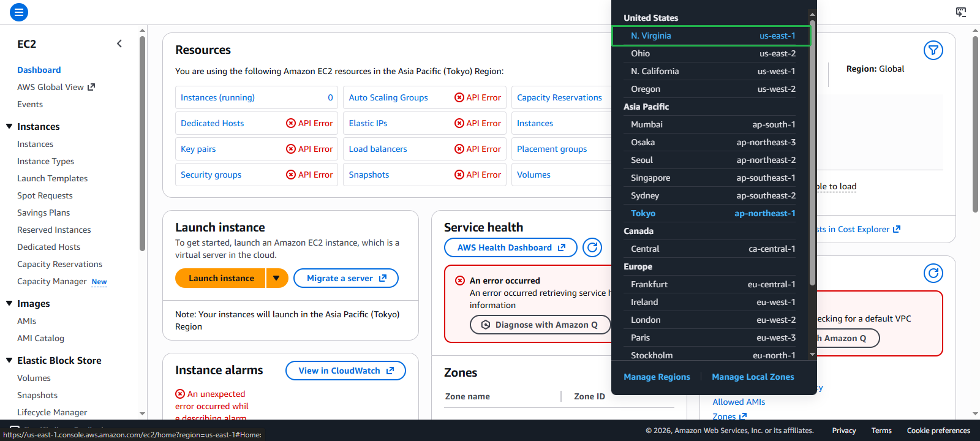
Task: Open Allowed AMIs link
Action: pos(739,402)
